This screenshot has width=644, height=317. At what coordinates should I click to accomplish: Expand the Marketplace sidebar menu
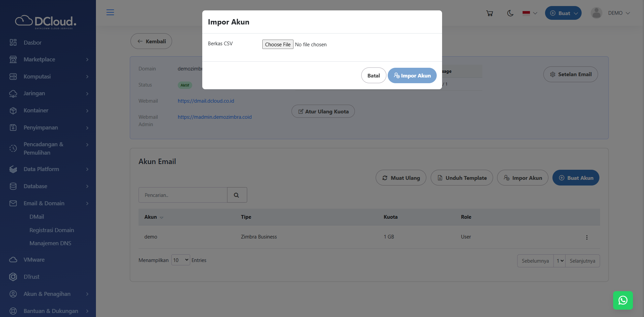coord(49,59)
